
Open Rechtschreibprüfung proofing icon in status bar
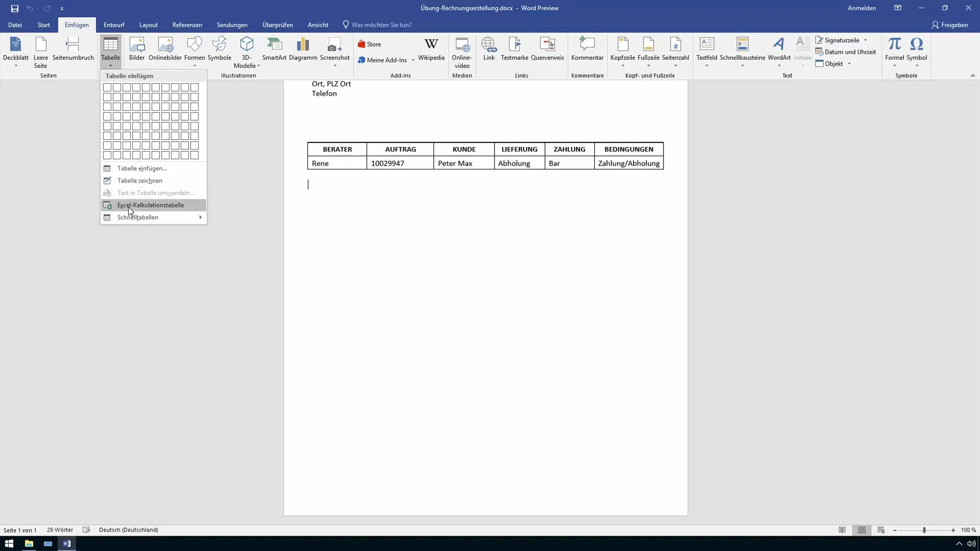click(x=86, y=530)
